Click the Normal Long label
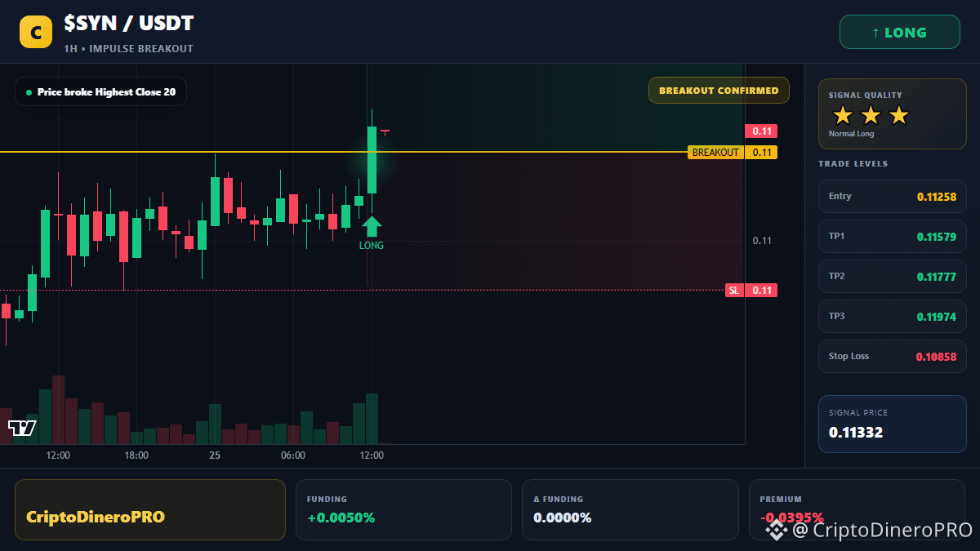980x551 pixels. coord(851,134)
